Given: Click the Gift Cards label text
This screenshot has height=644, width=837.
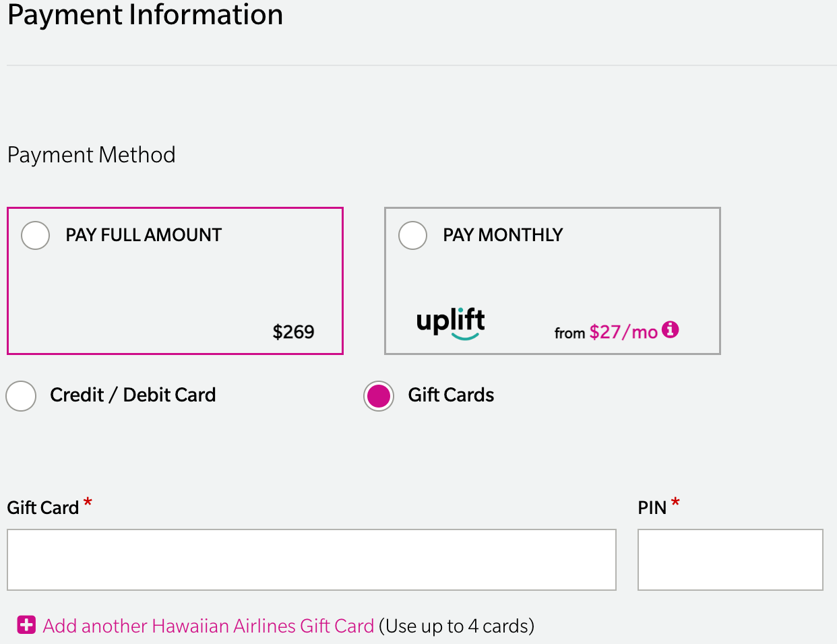Looking at the screenshot, I should click(452, 395).
